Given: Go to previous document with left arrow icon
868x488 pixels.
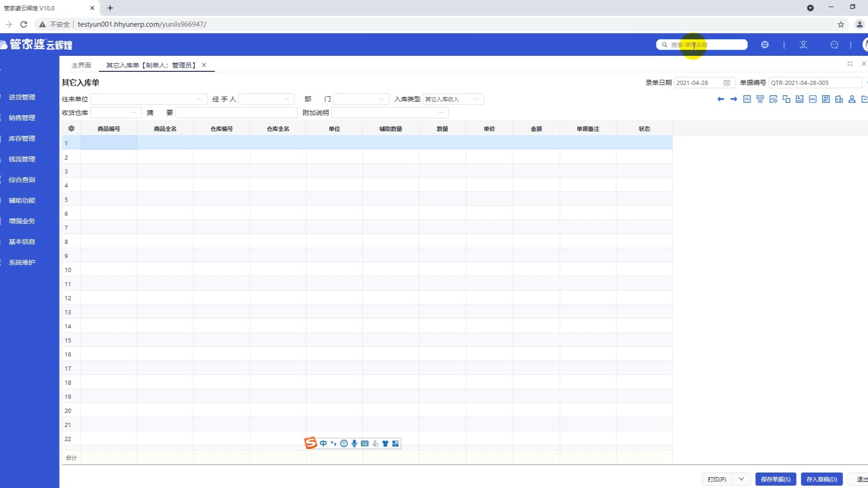Looking at the screenshot, I should (x=721, y=99).
